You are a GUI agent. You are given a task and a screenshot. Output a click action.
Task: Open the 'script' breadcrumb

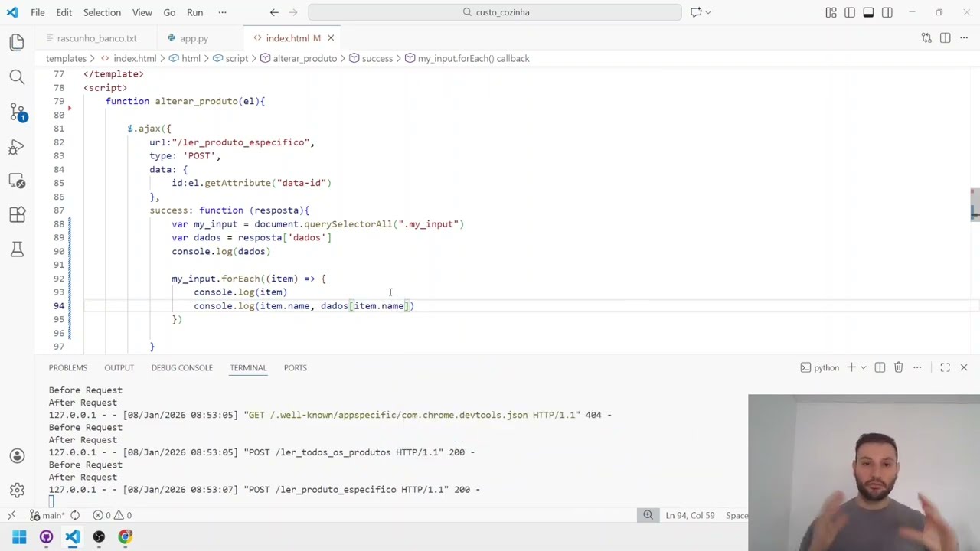click(x=230, y=58)
